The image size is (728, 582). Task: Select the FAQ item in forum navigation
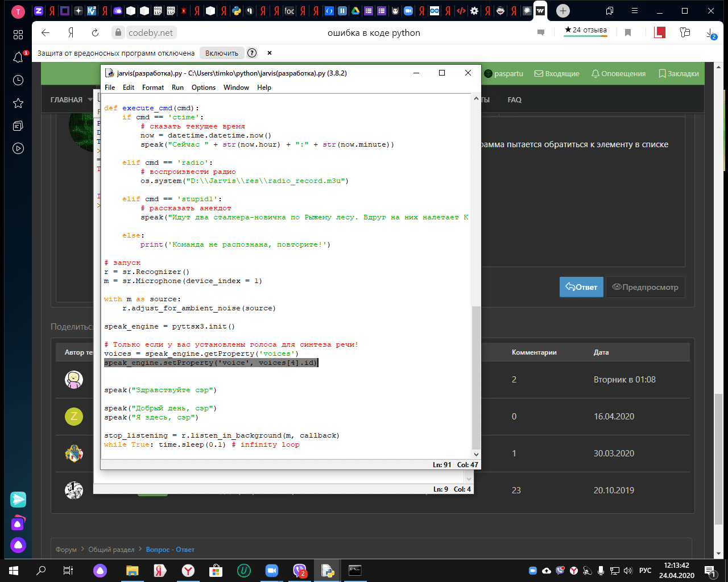[x=514, y=100]
